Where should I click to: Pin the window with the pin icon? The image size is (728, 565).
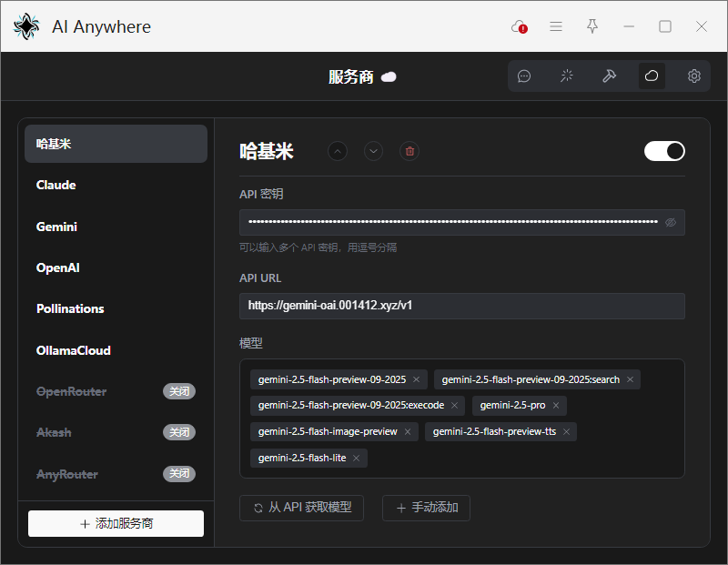[x=592, y=27]
